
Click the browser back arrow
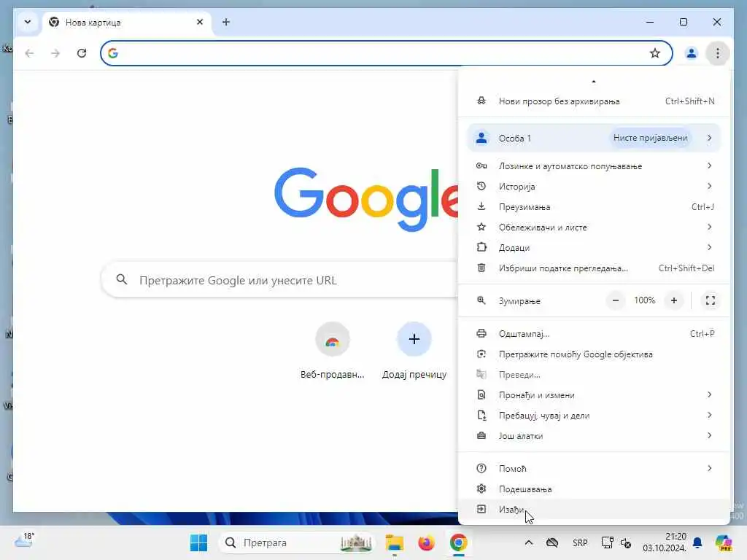tap(29, 53)
